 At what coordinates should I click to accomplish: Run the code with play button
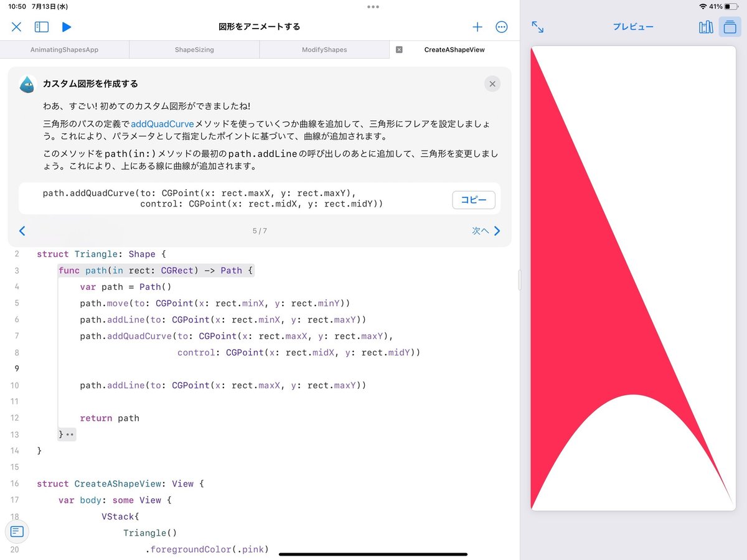pyautogui.click(x=67, y=27)
